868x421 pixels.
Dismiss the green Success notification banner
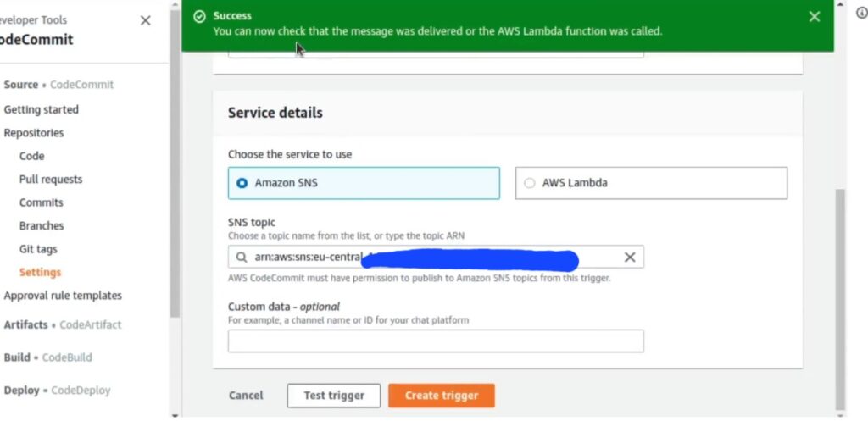(x=814, y=17)
